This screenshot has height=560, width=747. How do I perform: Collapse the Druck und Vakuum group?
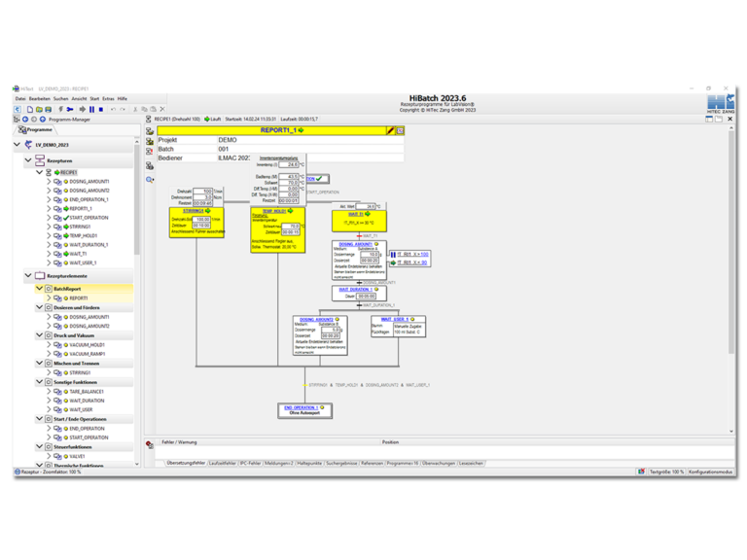[40, 335]
